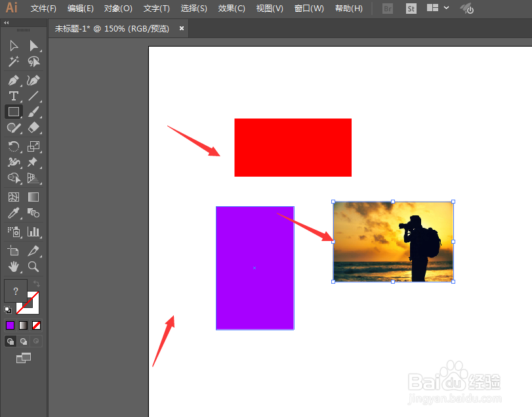Open the 效果(C) menu

point(230,9)
